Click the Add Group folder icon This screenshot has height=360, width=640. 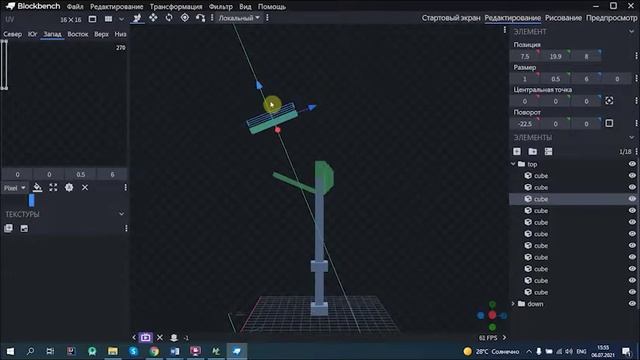click(x=533, y=151)
